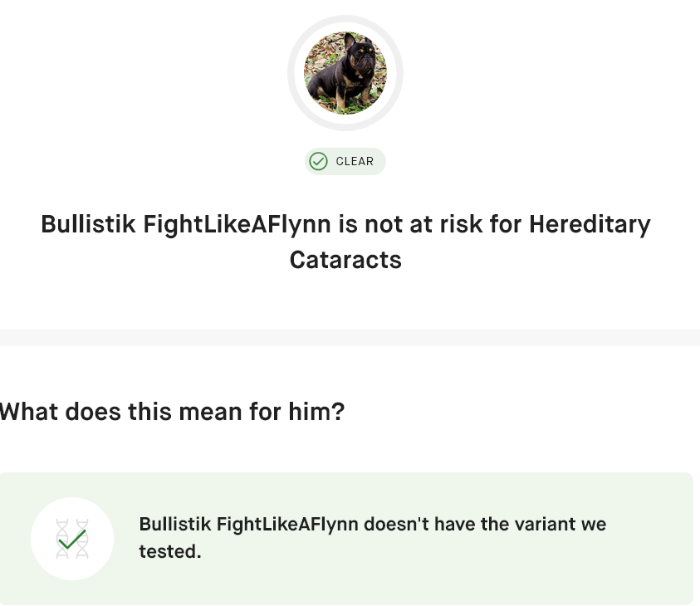The width and height of the screenshot is (700, 606).
Task: Click the gray divider band between sections
Action: click(x=350, y=337)
